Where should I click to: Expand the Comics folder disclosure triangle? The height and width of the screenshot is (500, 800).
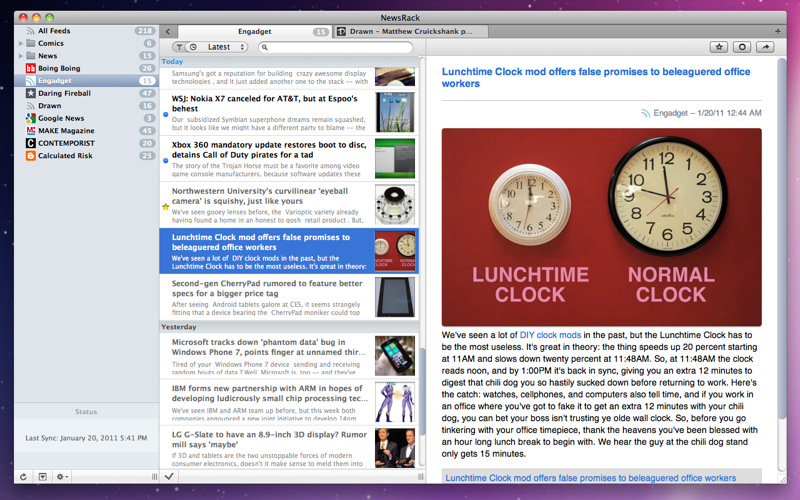pos(20,43)
